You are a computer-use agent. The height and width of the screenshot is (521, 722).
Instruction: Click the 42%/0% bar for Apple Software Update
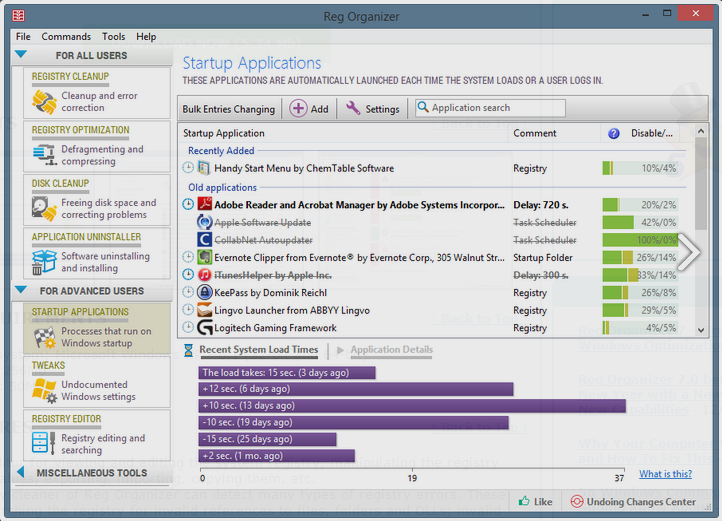(x=640, y=222)
